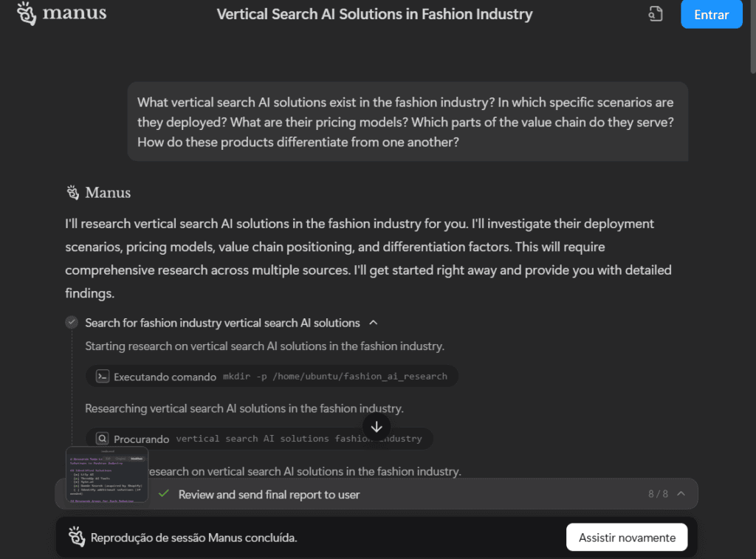Click the completed-step check circle icon
This screenshot has height=559, width=756.
point(72,323)
